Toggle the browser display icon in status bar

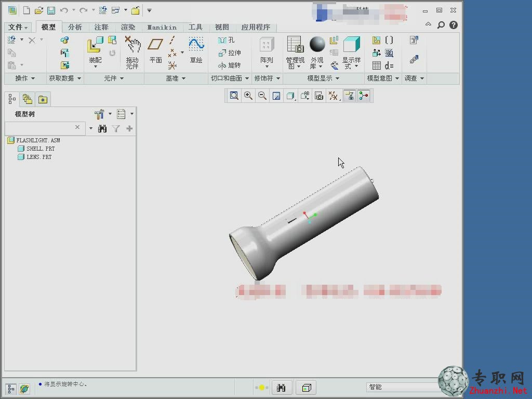pos(24,389)
